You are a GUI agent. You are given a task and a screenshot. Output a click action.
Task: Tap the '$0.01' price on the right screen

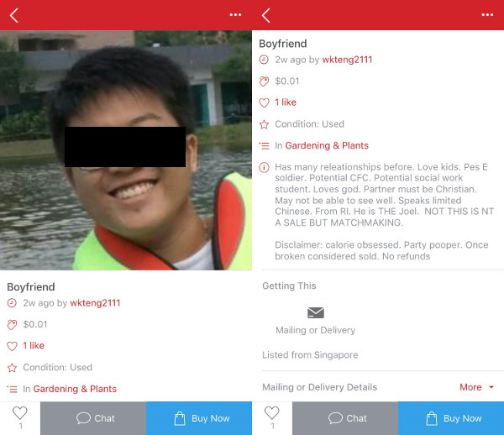click(287, 81)
